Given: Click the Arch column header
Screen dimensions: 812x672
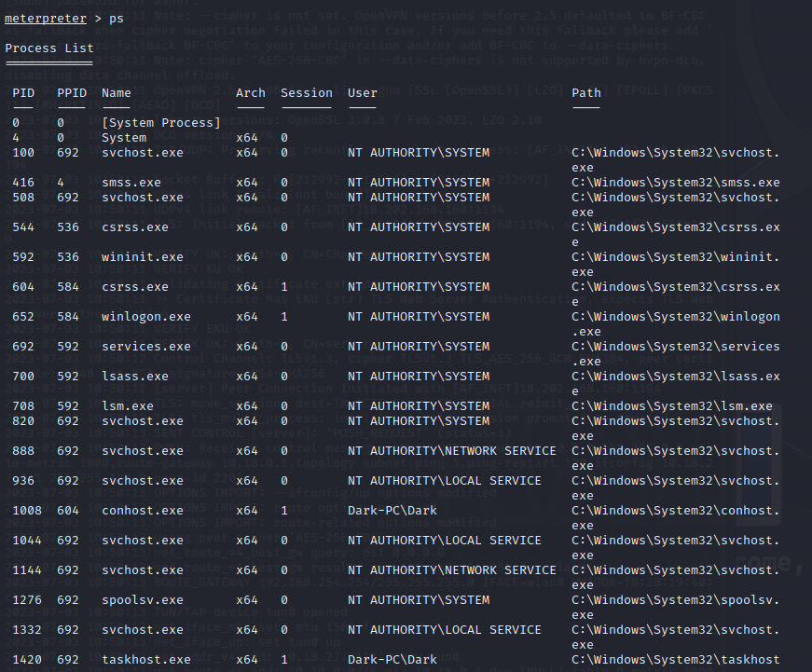Looking at the screenshot, I should [x=251, y=93].
